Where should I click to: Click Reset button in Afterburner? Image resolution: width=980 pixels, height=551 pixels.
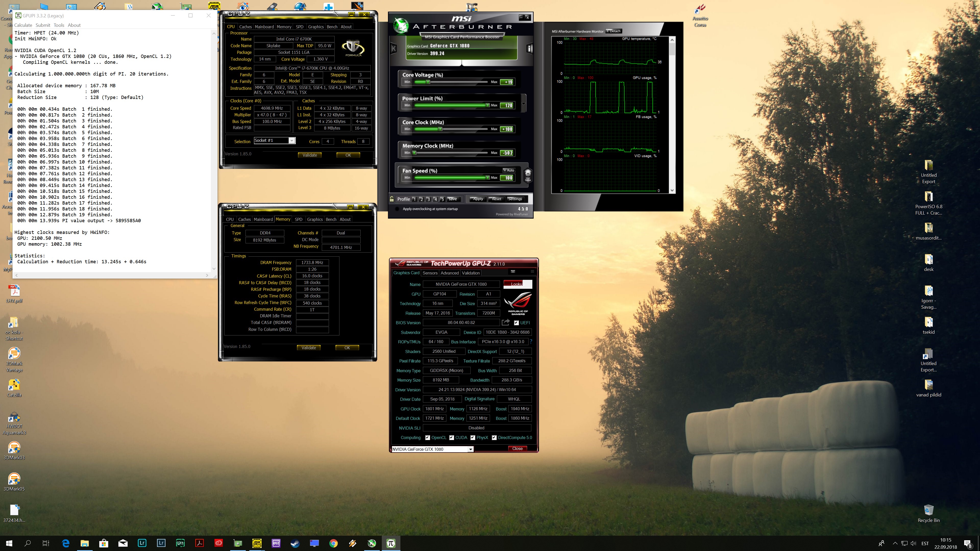(496, 199)
